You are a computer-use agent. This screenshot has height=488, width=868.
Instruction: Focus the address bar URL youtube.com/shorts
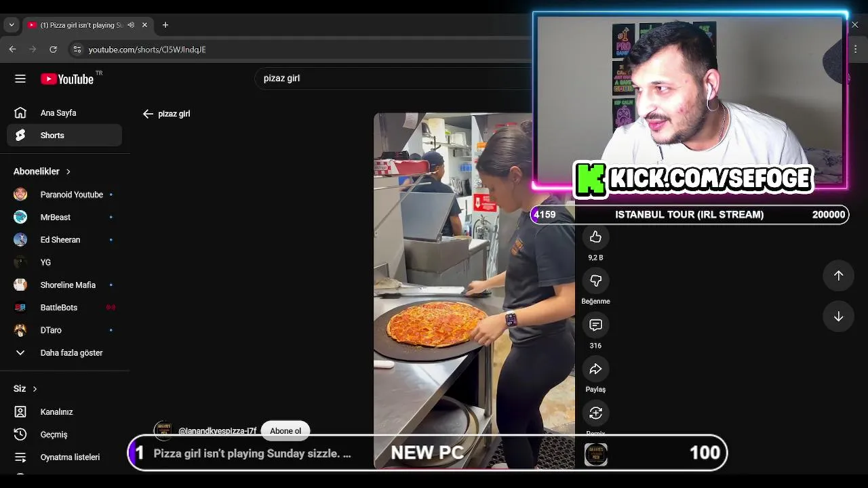[147, 49]
